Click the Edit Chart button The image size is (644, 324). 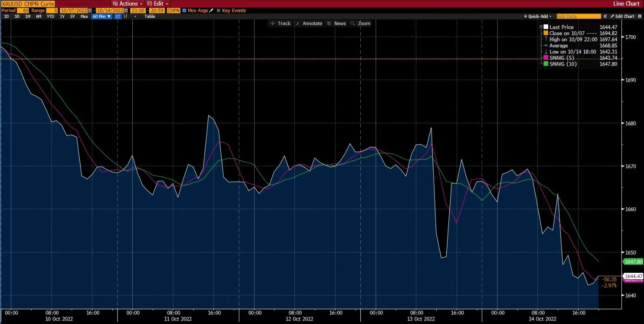[624, 16]
